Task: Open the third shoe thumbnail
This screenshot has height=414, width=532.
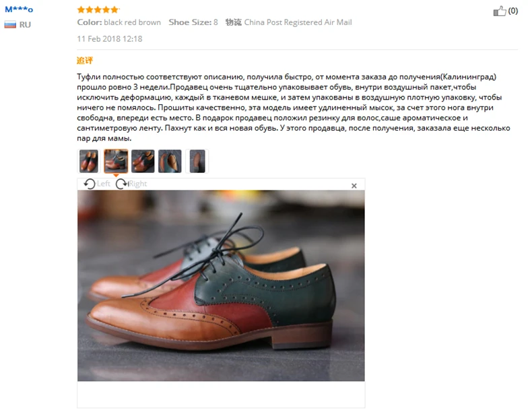Action: coord(142,161)
